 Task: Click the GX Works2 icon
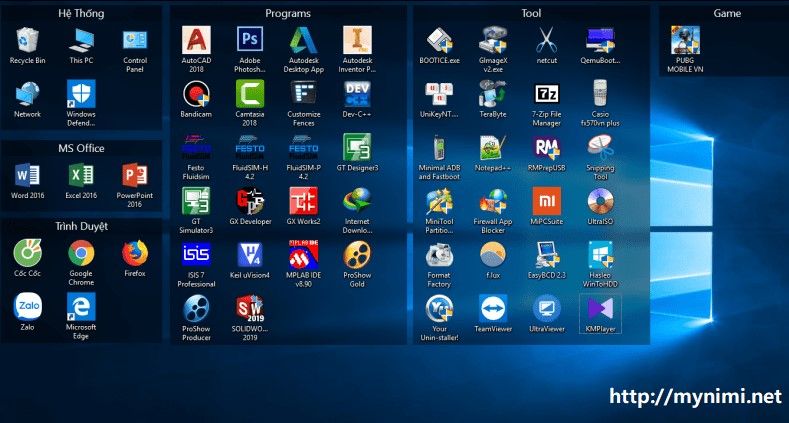coord(303,202)
